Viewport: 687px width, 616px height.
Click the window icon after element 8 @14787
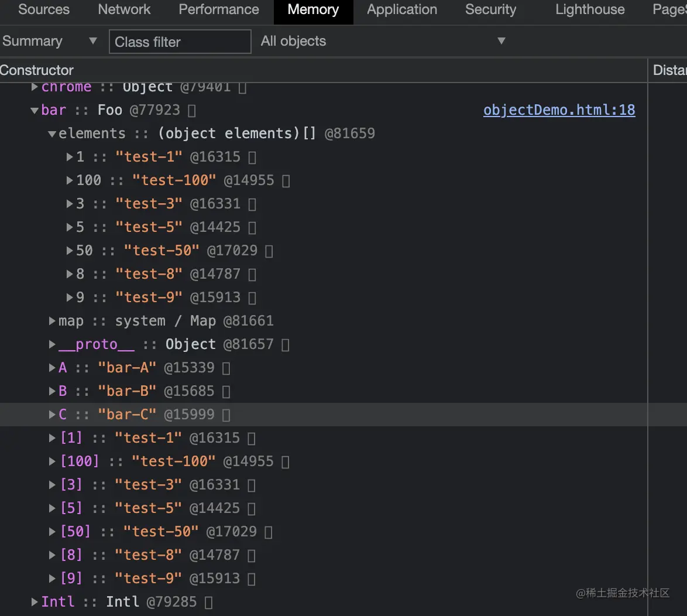coord(252,275)
